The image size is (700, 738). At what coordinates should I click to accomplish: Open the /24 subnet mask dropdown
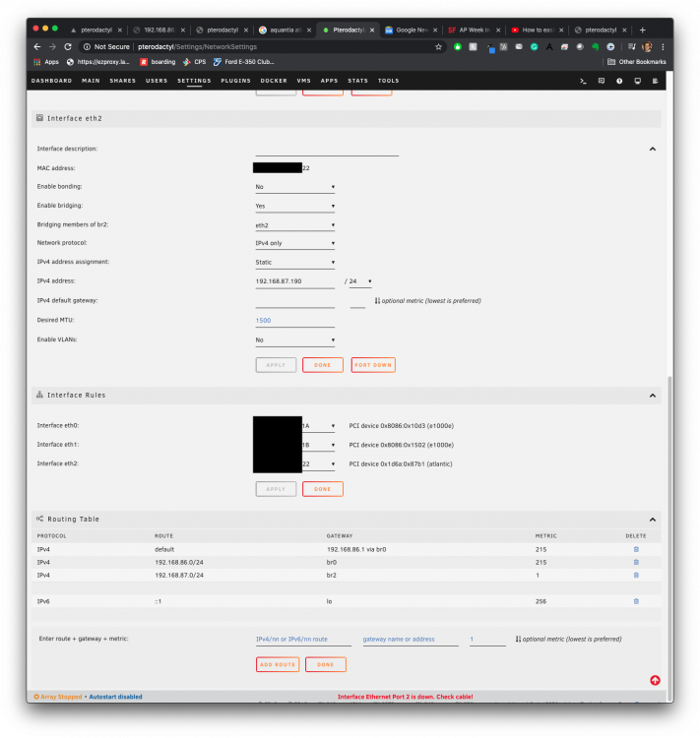(x=360, y=281)
